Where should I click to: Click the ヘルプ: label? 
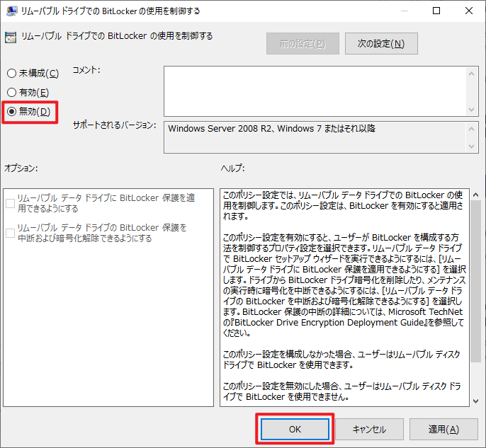[x=232, y=168]
